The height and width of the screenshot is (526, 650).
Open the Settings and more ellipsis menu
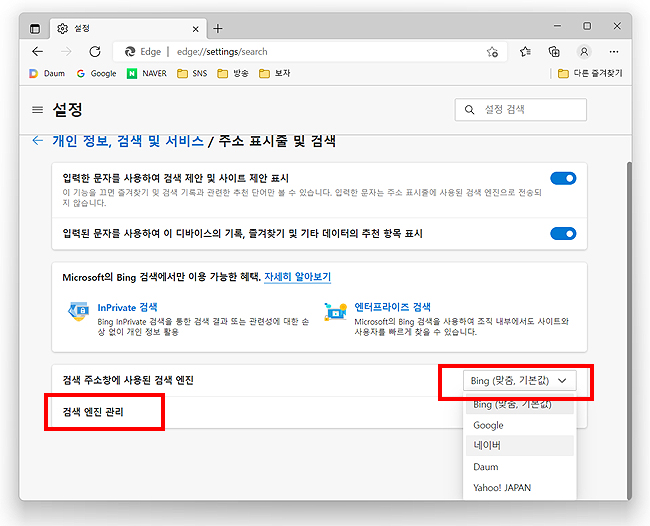[614, 51]
